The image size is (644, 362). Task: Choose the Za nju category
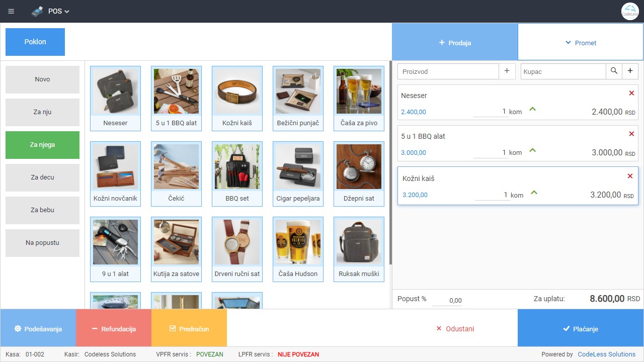42,112
